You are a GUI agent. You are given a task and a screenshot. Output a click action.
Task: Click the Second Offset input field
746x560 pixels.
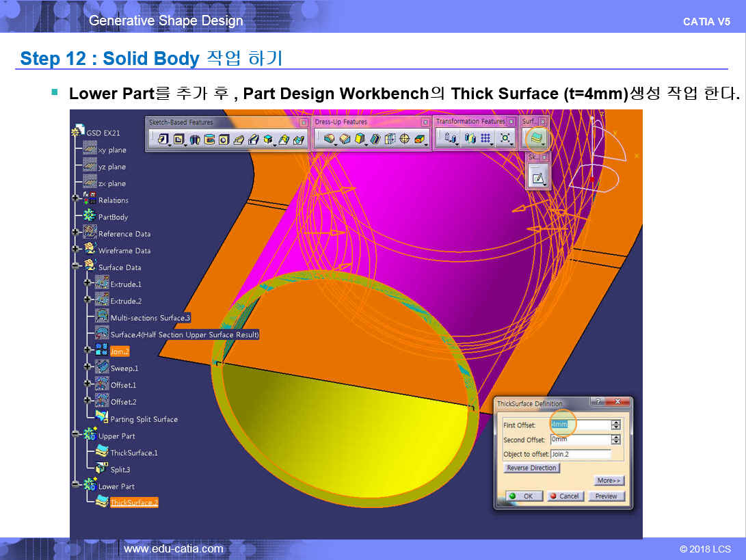click(x=580, y=440)
